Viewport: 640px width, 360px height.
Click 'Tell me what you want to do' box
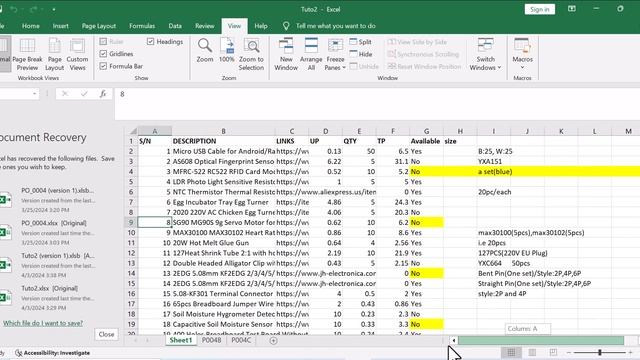click(336, 26)
